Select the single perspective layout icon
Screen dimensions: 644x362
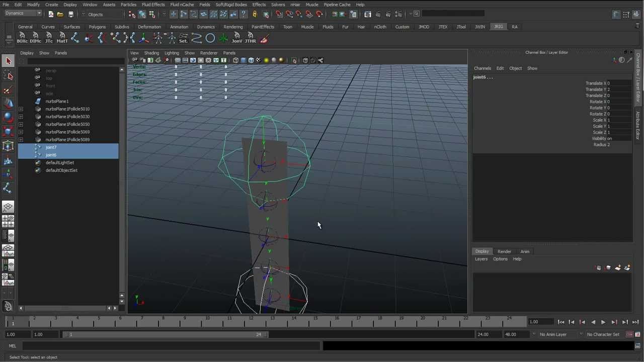click(x=8, y=207)
